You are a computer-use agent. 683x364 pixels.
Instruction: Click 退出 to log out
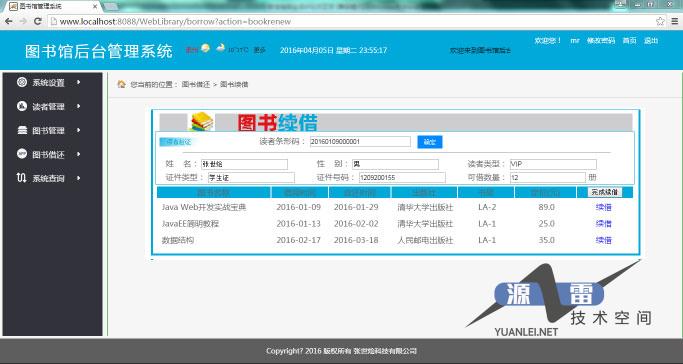(651, 40)
